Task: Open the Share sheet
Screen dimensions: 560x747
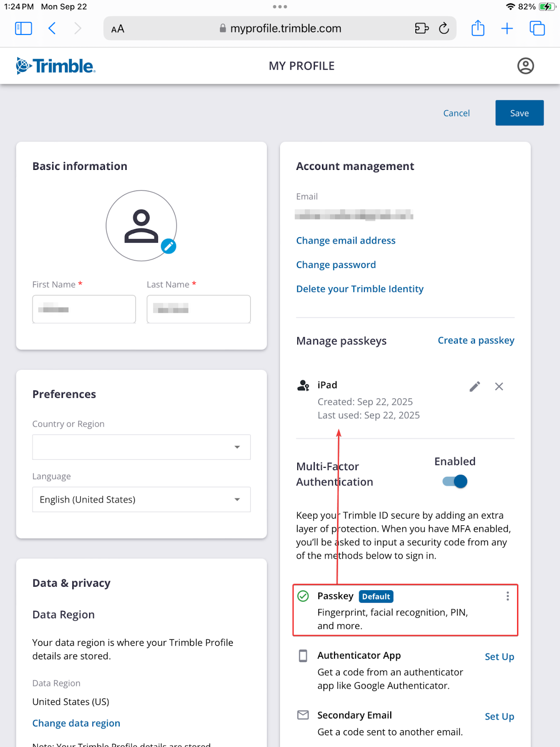Action: tap(478, 28)
